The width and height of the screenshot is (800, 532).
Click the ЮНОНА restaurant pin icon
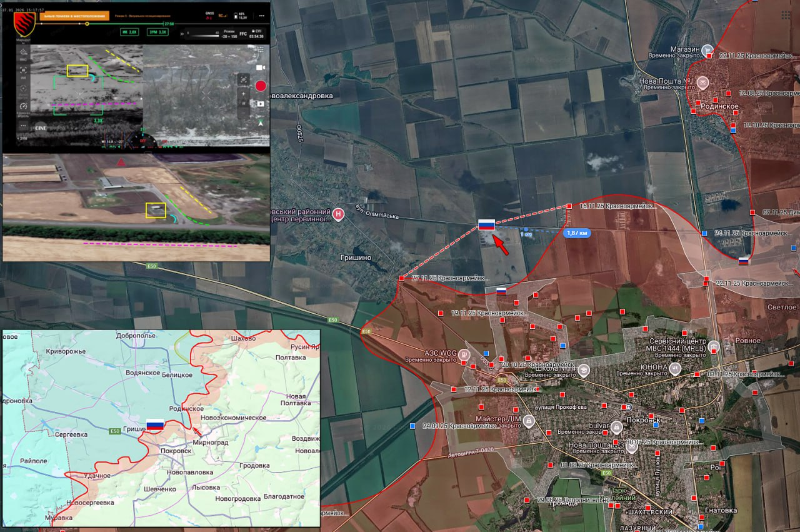click(x=675, y=369)
